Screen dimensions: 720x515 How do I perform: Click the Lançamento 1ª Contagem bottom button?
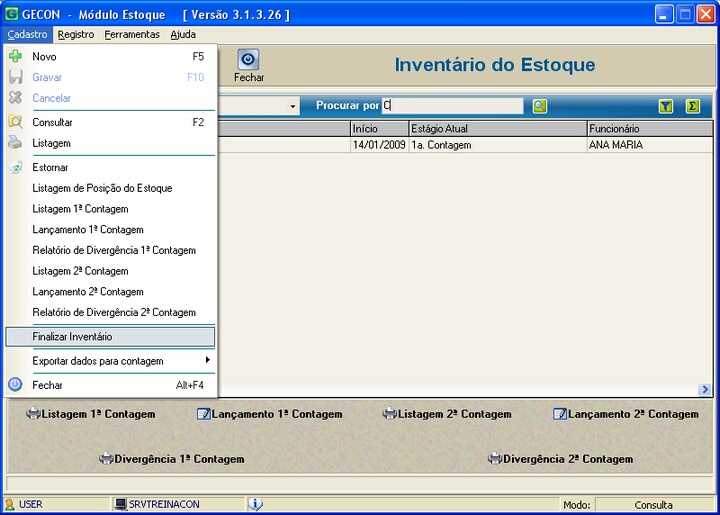click(x=270, y=414)
